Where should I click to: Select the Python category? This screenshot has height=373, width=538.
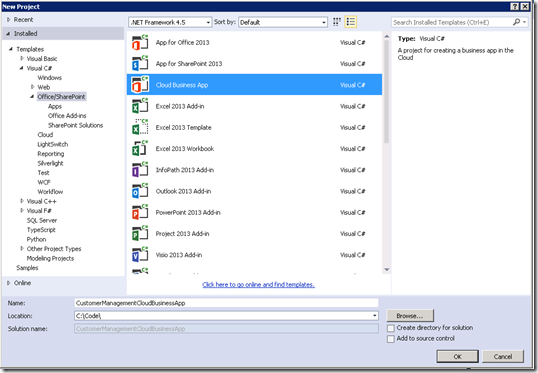tap(36, 239)
